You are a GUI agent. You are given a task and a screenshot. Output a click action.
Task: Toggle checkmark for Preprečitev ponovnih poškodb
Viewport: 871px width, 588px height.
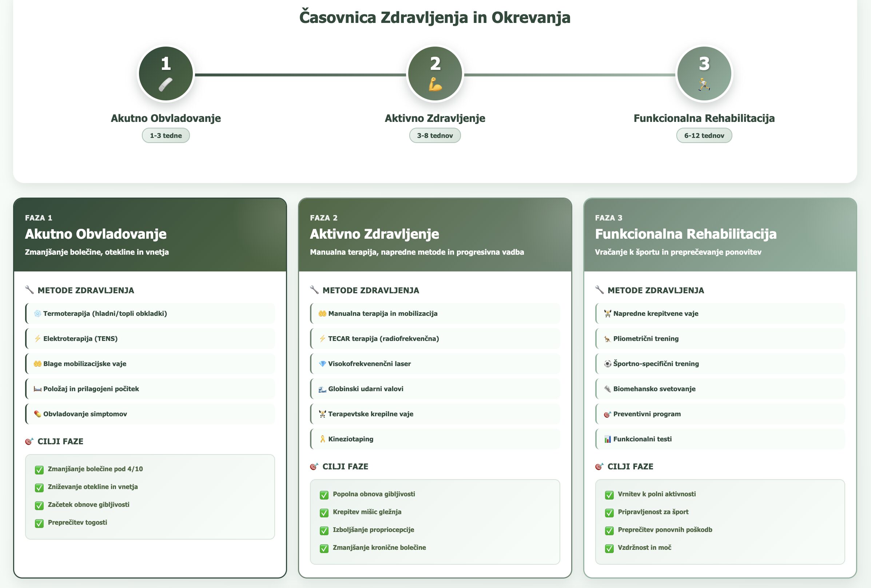point(609,531)
